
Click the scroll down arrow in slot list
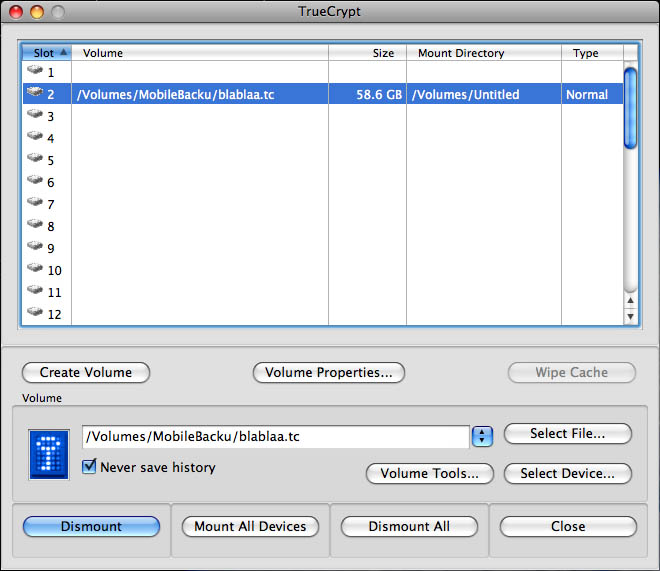click(x=630, y=316)
